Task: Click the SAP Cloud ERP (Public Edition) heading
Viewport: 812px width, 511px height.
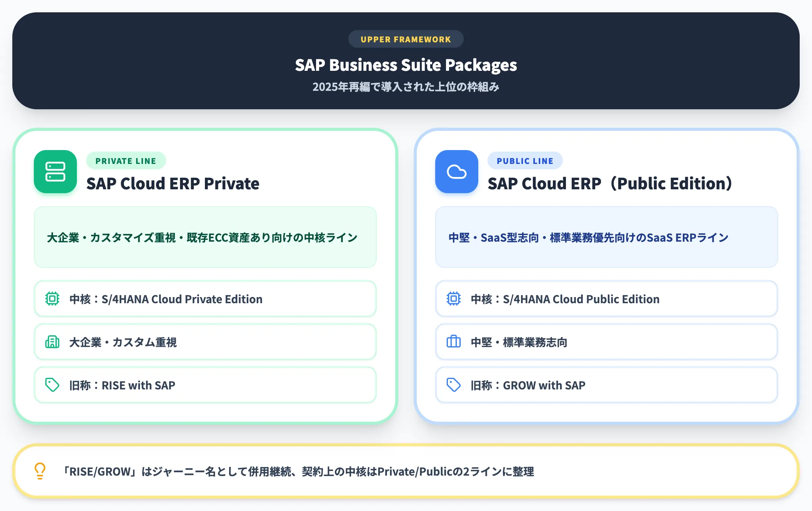Action: (x=610, y=184)
